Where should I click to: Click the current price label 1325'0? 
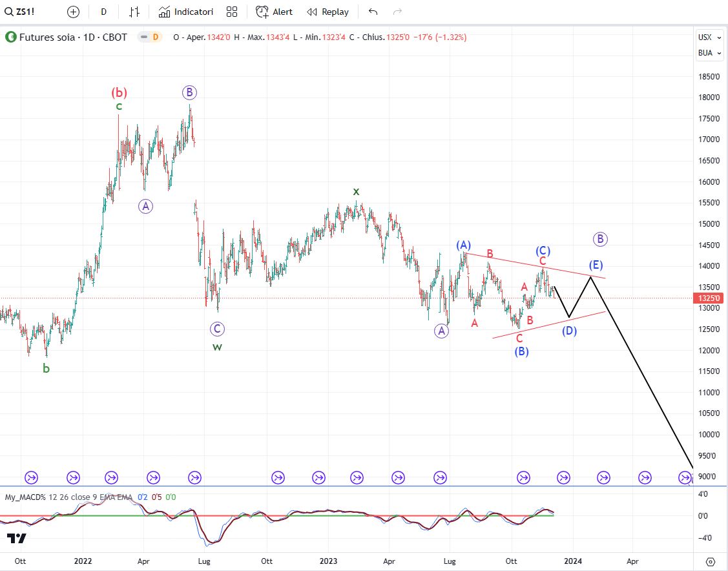click(x=709, y=298)
